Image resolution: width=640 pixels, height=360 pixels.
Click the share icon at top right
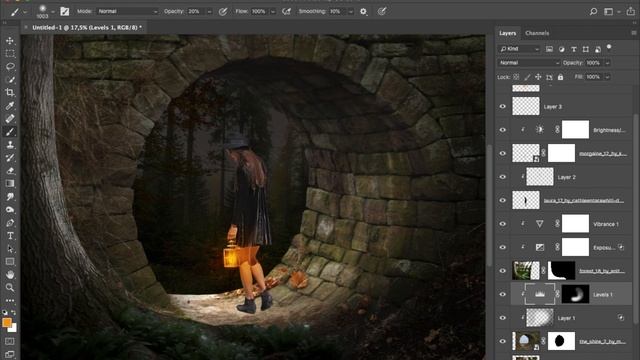(x=631, y=11)
